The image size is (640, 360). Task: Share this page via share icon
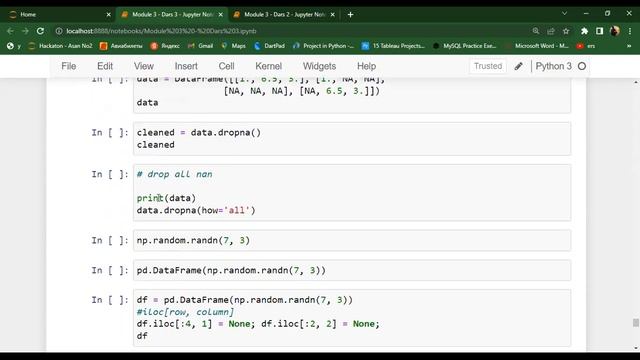[551, 31]
